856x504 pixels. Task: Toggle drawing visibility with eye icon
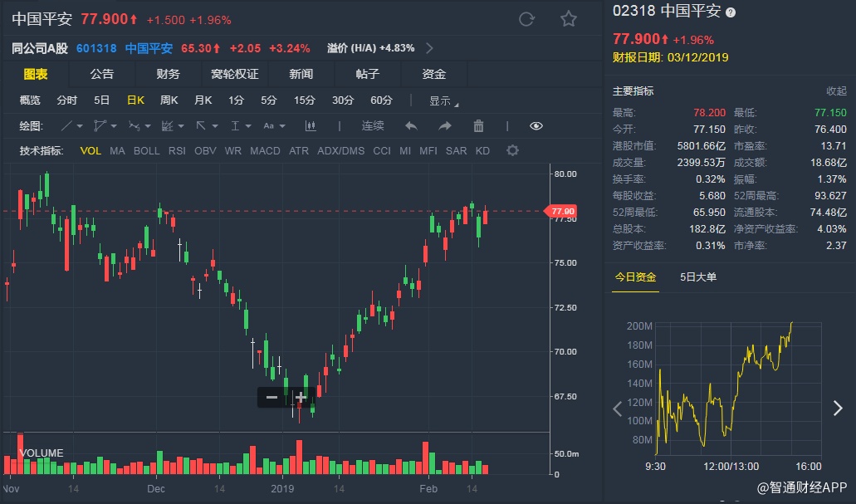pyautogui.click(x=536, y=126)
